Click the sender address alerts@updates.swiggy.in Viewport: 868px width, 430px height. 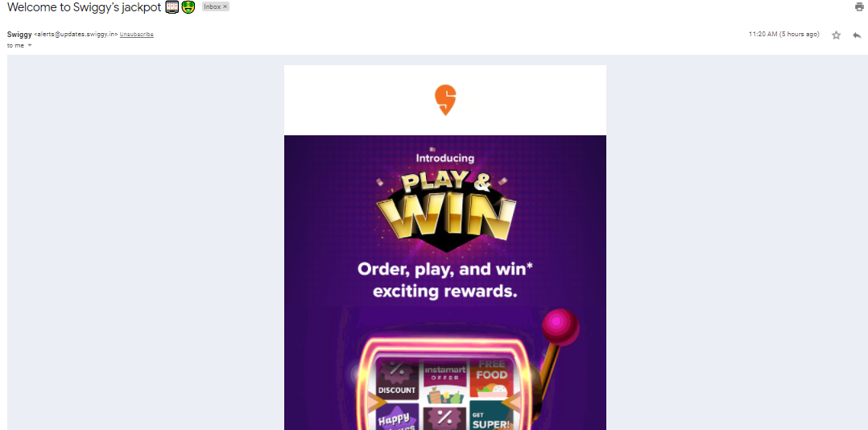(x=76, y=35)
